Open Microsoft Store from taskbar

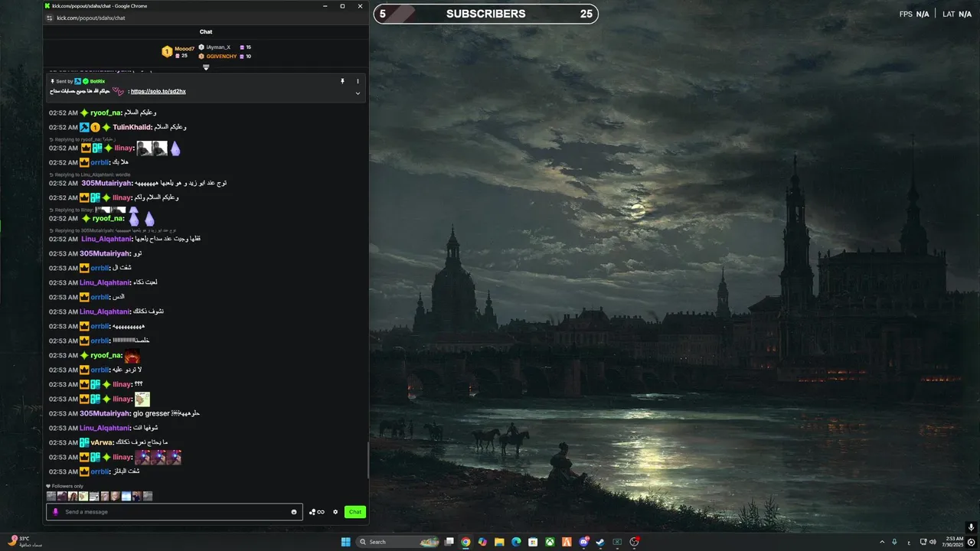pos(533,542)
